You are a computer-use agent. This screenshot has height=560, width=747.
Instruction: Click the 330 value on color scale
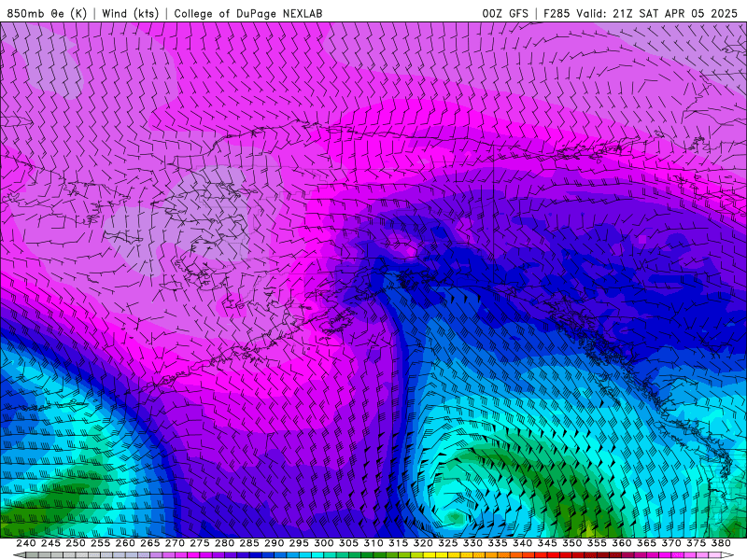click(x=472, y=543)
